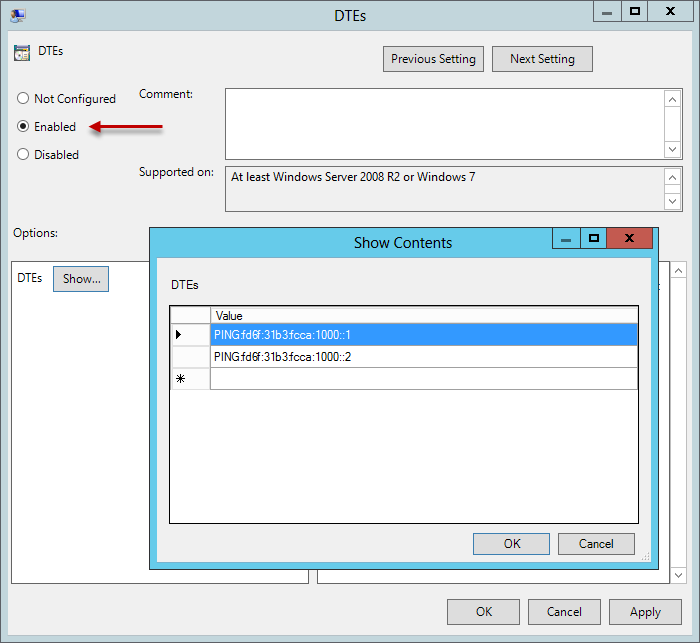The height and width of the screenshot is (643, 700).
Task: Select the Enabled radio button
Action: coord(23,127)
